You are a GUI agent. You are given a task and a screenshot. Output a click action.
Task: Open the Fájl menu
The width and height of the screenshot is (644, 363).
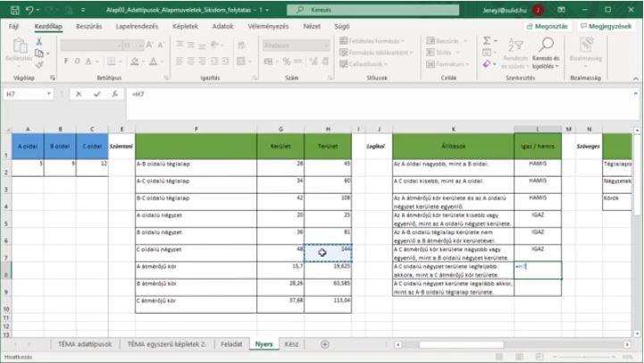(x=14, y=26)
